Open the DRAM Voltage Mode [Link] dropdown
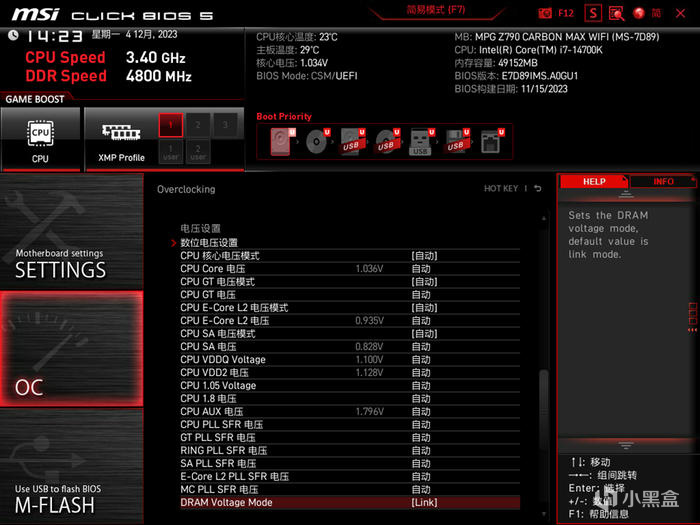Screen dimensions: 700x525 [424, 502]
